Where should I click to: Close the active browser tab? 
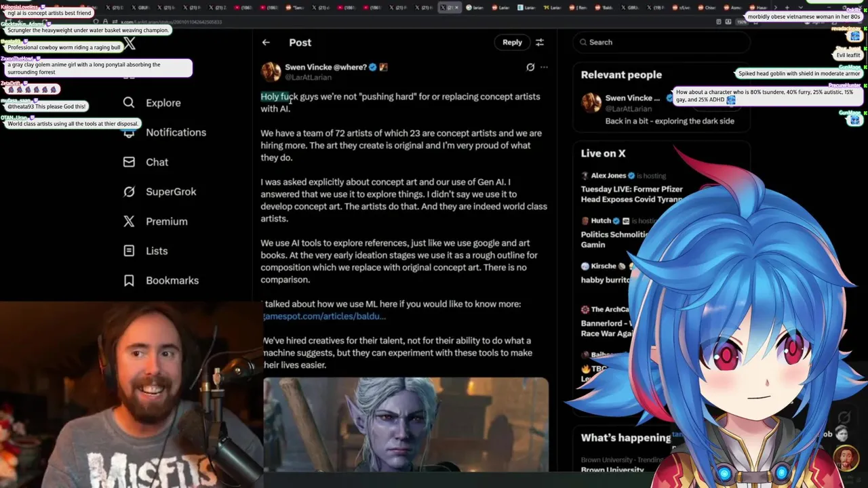pos(456,7)
